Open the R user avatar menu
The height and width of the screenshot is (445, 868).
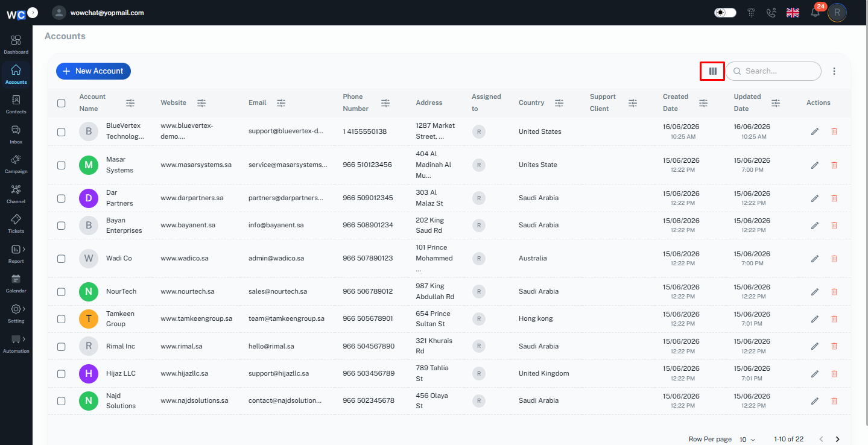tap(837, 12)
